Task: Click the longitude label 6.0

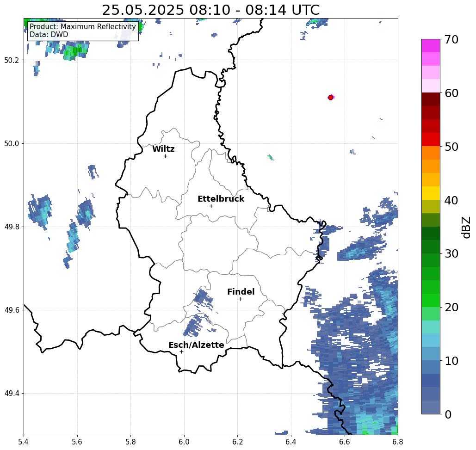Action: pos(184,442)
